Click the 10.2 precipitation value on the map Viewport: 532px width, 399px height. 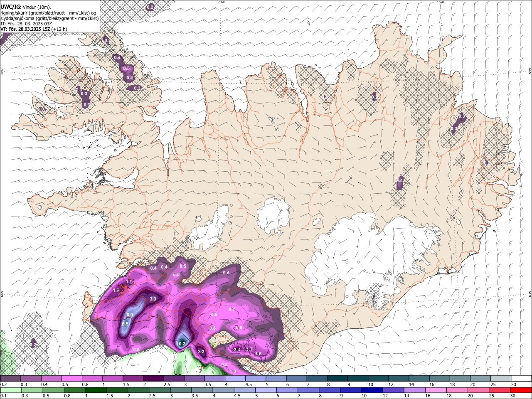point(181,344)
